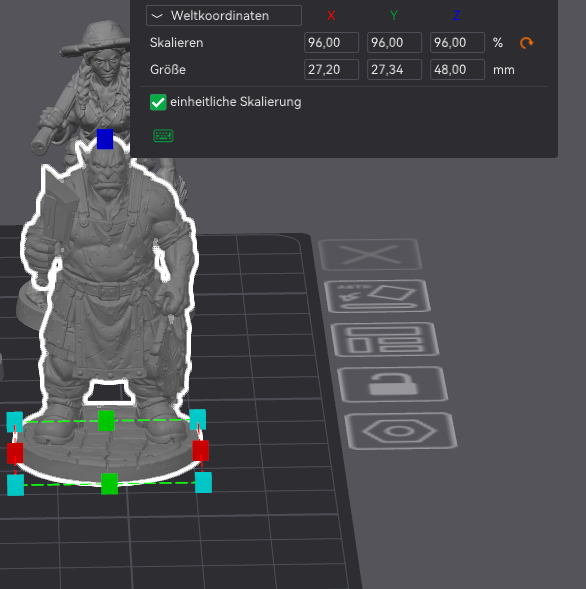586x589 pixels.
Task: Open the green keyboard shortcuts icon
Action: coord(163,136)
